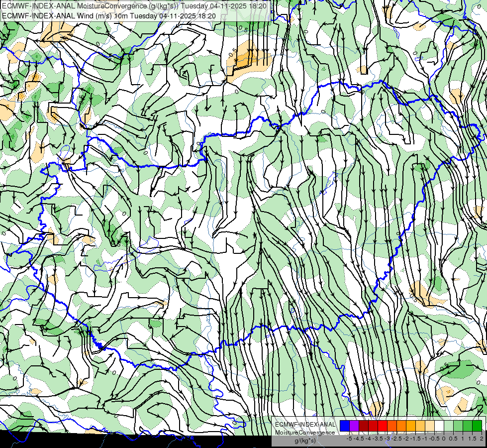Click the legend tick label '-4.5'
This screenshot has height=448, width=487.
[360, 439]
